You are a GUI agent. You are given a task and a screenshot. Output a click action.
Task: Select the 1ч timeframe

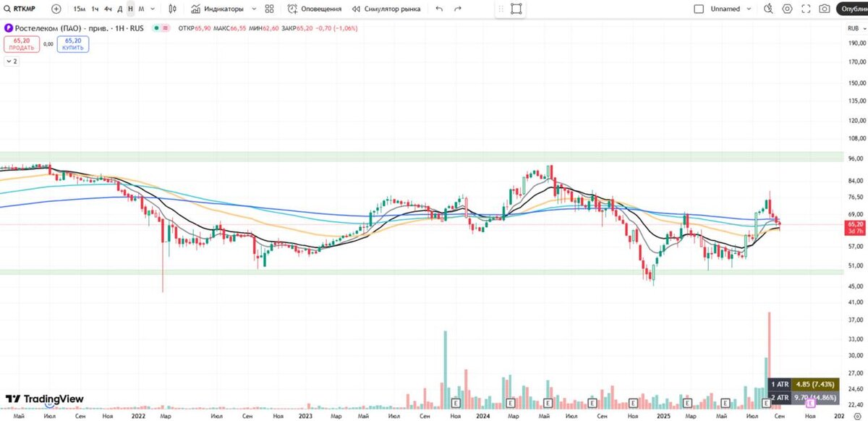point(95,9)
